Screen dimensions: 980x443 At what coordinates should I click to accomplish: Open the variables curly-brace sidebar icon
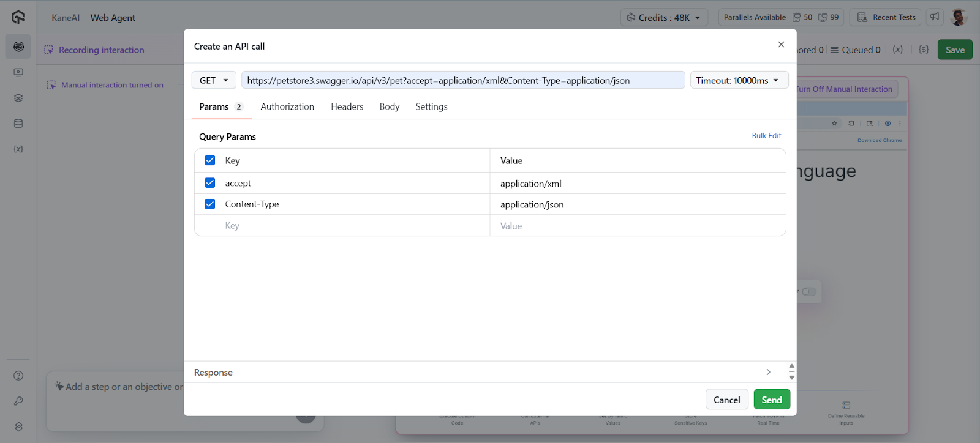pos(18,149)
